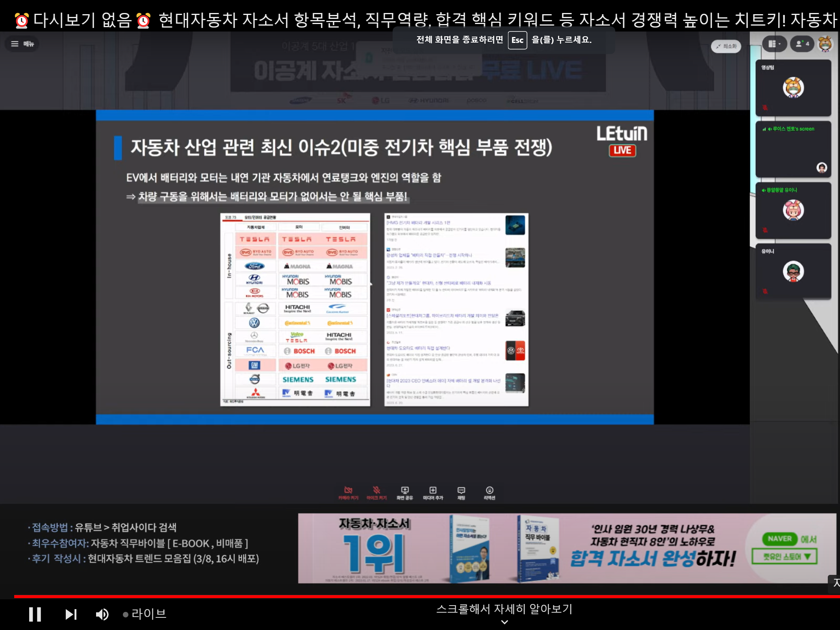This screenshot has height=630, width=840.
Task: Open the chat (채팅) panel
Action: click(461, 493)
